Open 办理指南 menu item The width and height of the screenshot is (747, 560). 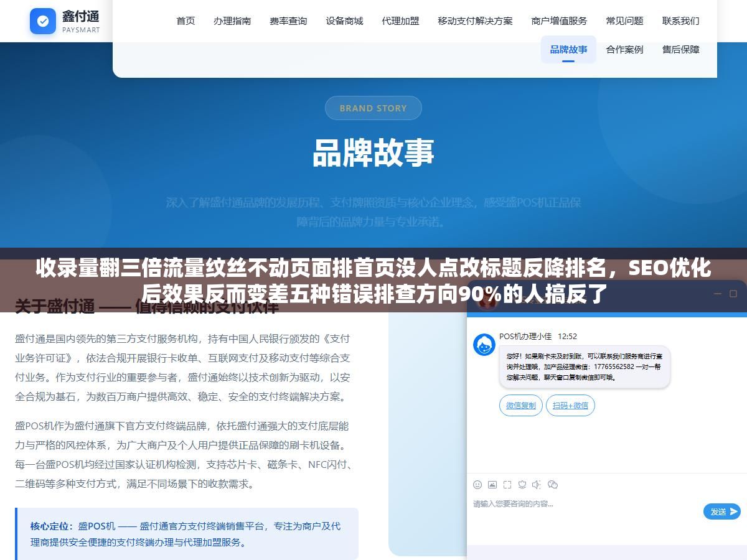click(232, 21)
